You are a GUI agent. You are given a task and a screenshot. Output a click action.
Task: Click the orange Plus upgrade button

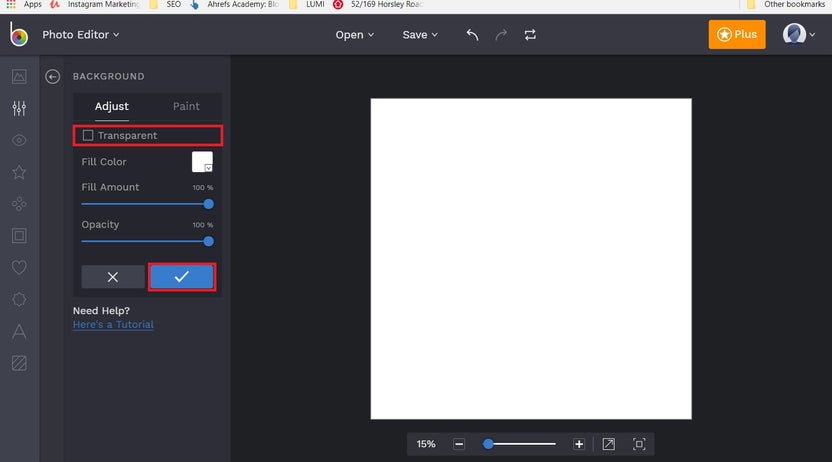pyautogui.click(x=737, y=34)
